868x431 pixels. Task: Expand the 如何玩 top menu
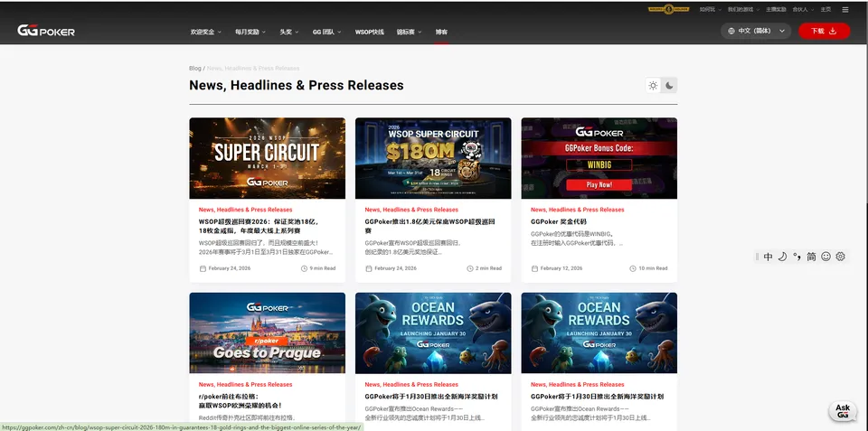coord(710,9)
